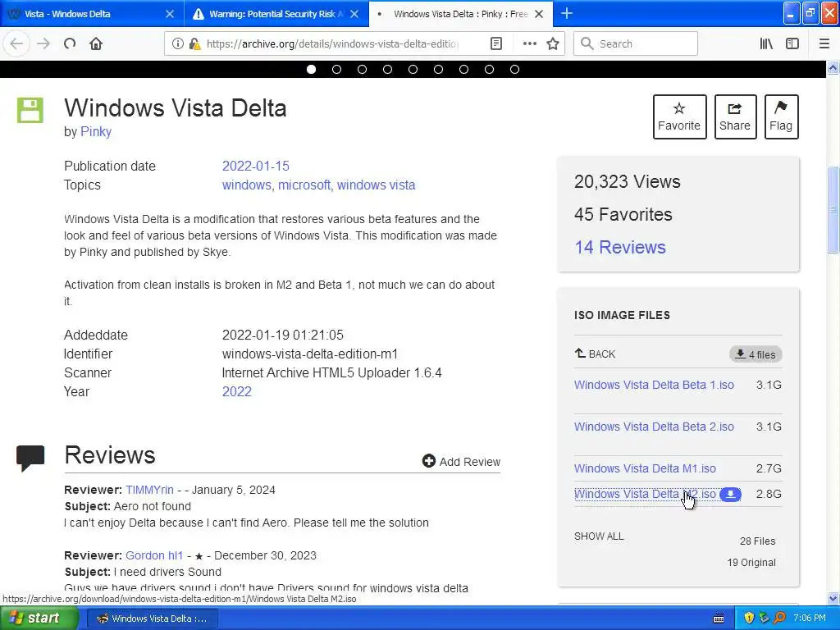This screenshot has height=630, width=840.
Task: Open reviewer Gordon hl1's profile
Action: pyautogui.click(x=154, y=555)
